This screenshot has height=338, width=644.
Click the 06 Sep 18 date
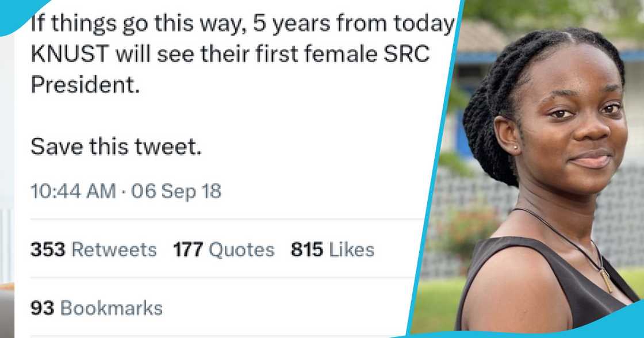click(x=176, y=191)
